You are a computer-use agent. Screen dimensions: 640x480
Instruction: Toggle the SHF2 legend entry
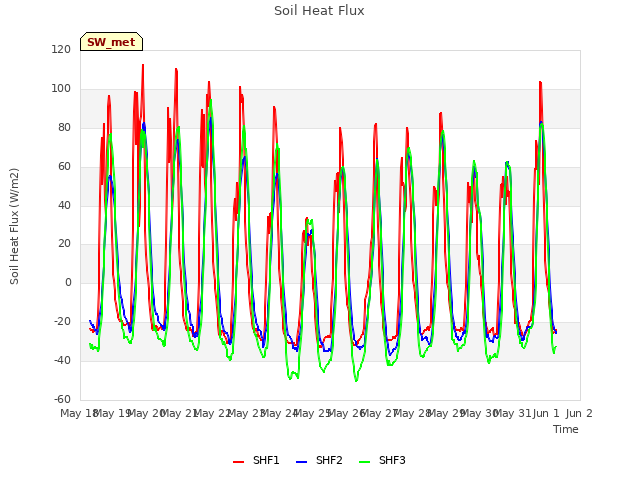tap(319, 460)
